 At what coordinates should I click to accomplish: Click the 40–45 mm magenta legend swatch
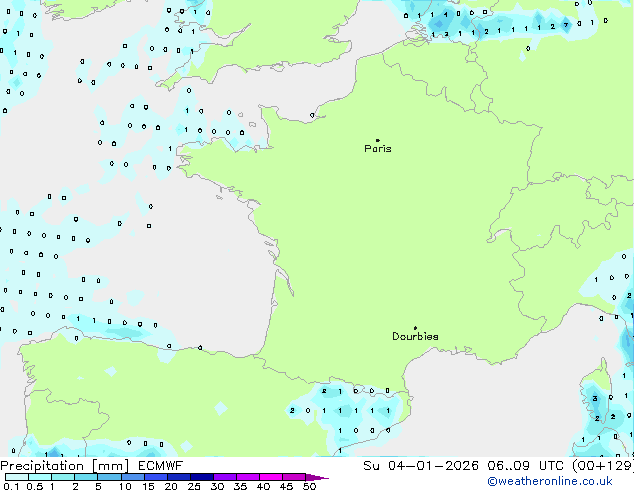coord(271,477)
